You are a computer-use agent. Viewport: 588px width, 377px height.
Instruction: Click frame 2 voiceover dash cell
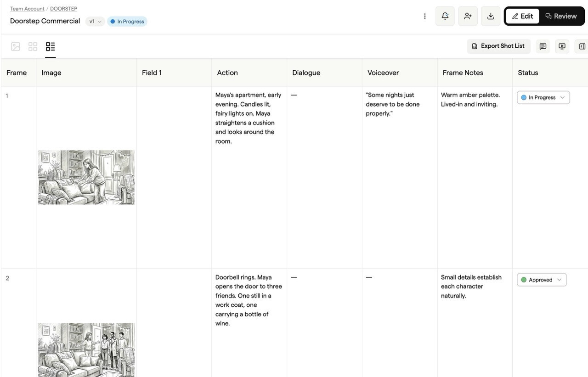(400, 323)
